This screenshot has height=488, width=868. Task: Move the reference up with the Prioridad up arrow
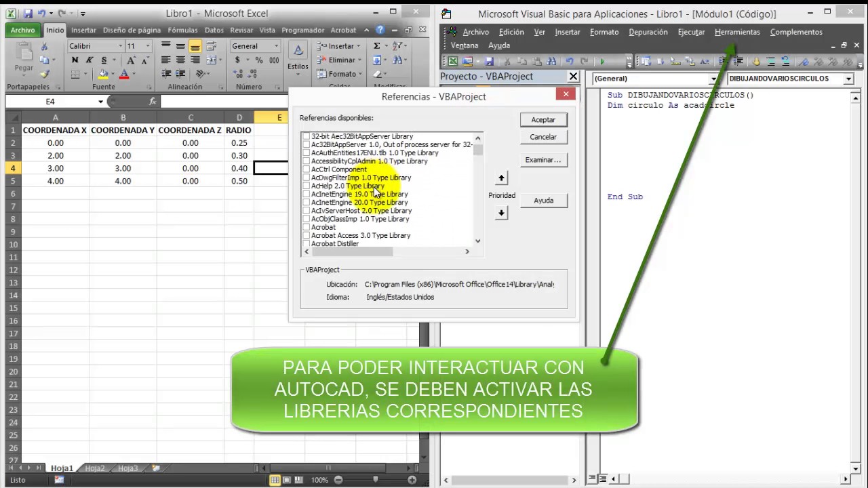coord(501,178)
